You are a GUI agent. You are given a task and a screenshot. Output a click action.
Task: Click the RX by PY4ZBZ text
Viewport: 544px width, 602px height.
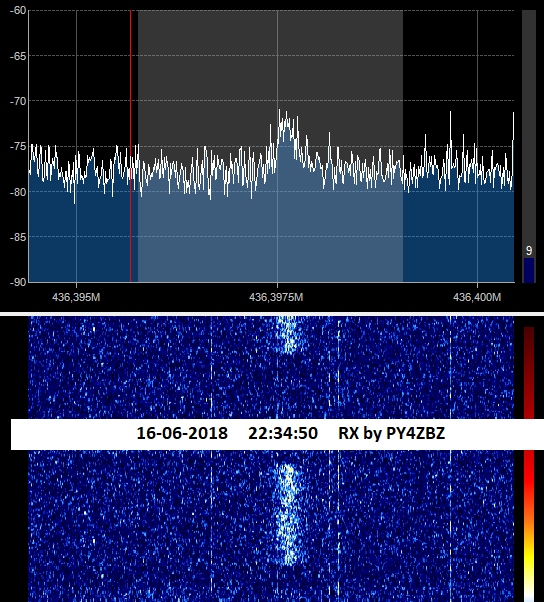coord(392,433)
